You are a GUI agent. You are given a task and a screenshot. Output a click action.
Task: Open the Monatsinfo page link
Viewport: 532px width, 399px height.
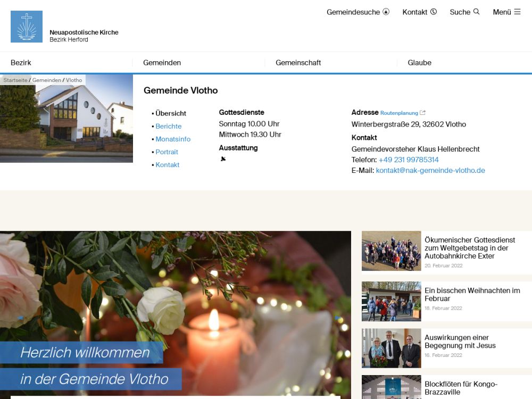pos(173,139)
